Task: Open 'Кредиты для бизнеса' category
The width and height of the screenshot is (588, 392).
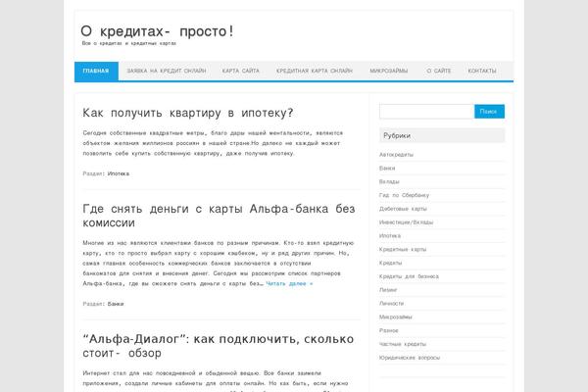Action: click(x=409, y=276)
